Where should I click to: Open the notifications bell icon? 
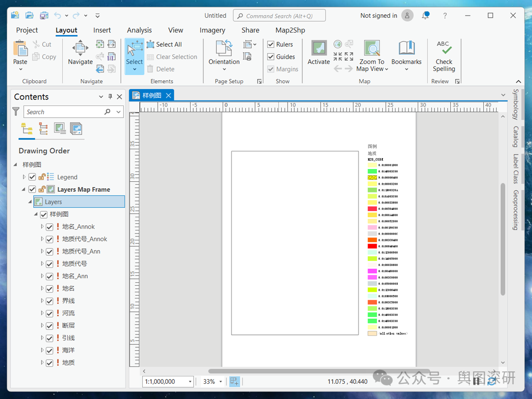(x=426, y=15)
